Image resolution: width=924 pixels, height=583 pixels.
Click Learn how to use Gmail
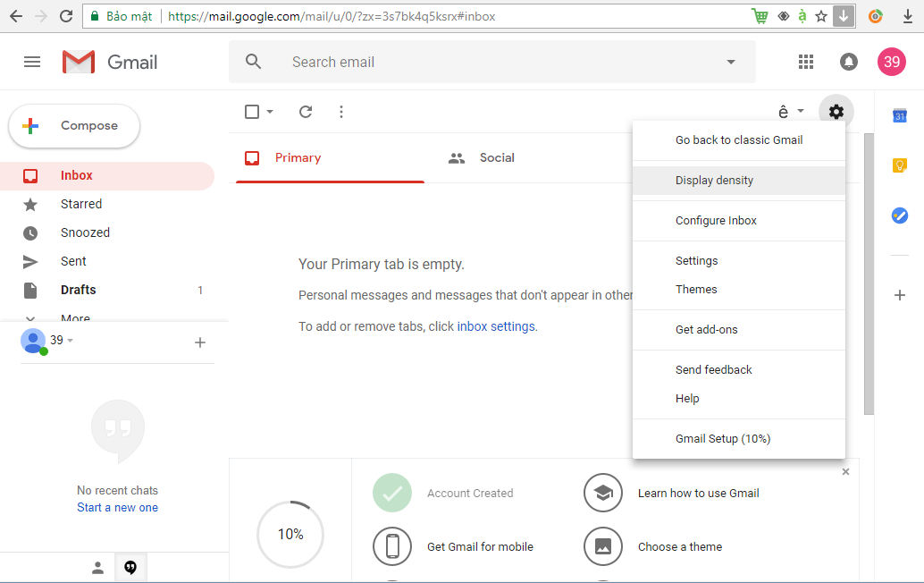click(x=698, y=494)
